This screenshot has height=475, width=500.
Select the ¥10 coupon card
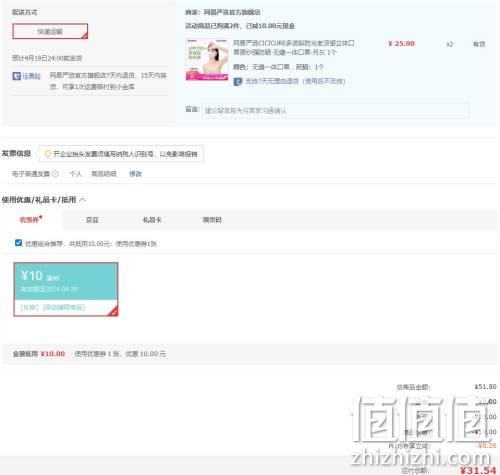(66, 289)
